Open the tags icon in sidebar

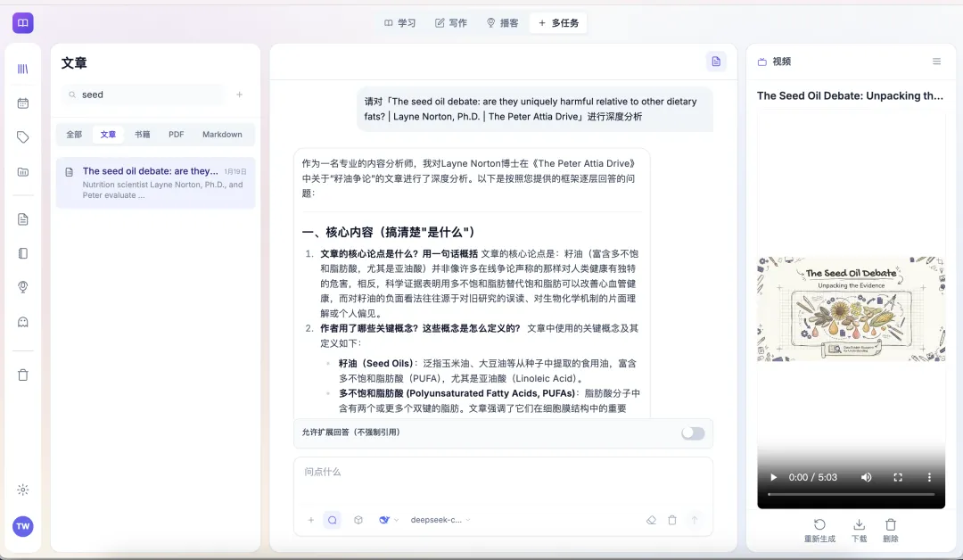pos(22,137)
